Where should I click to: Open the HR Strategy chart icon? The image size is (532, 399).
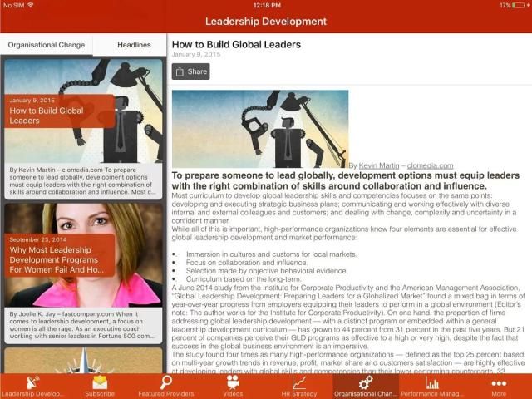click(x=299, y=383)
